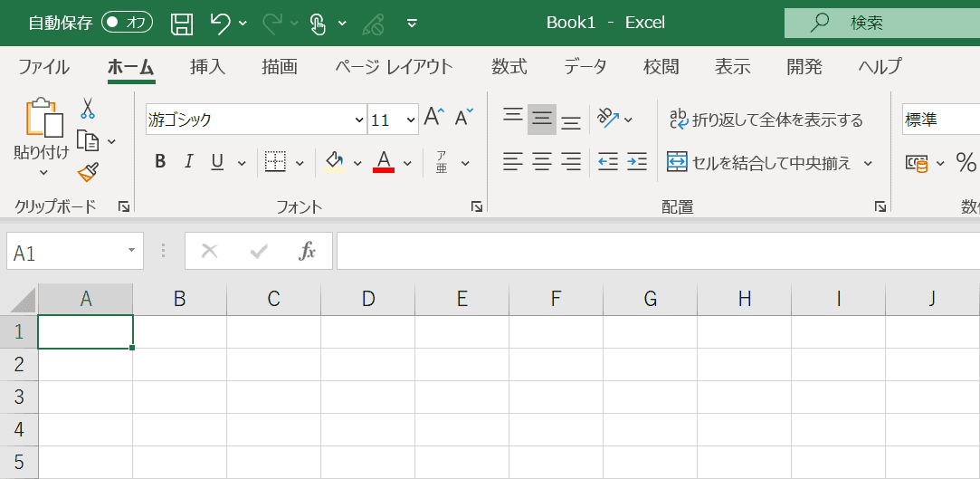Activate the Format Painter brush
980x479 pixels.
88,172
